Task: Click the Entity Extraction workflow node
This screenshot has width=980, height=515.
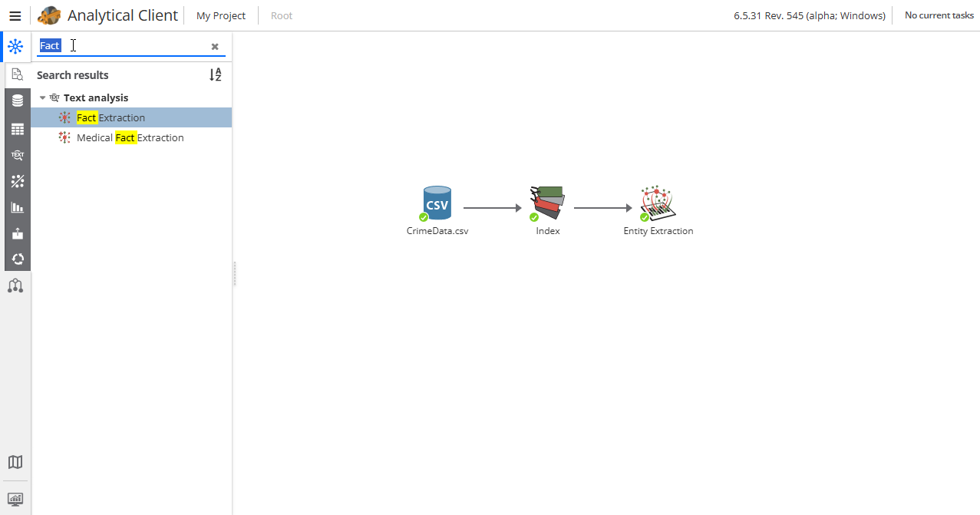Action: click(658, 203)
